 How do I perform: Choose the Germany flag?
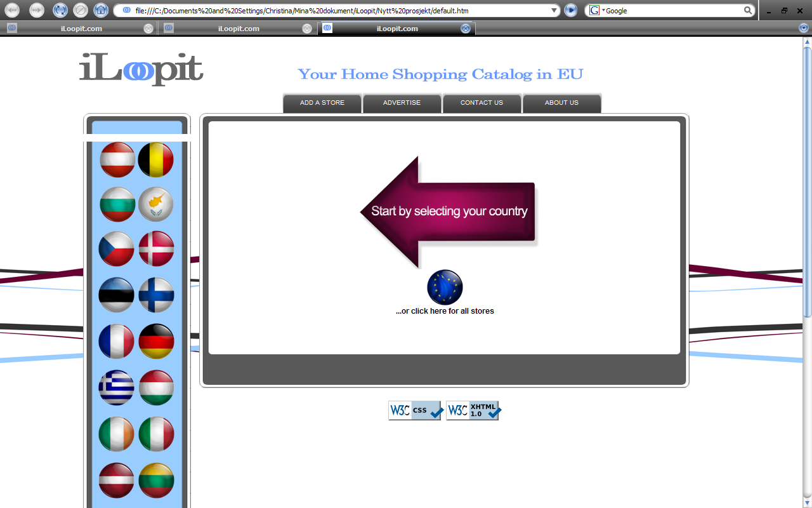(156, 341)
